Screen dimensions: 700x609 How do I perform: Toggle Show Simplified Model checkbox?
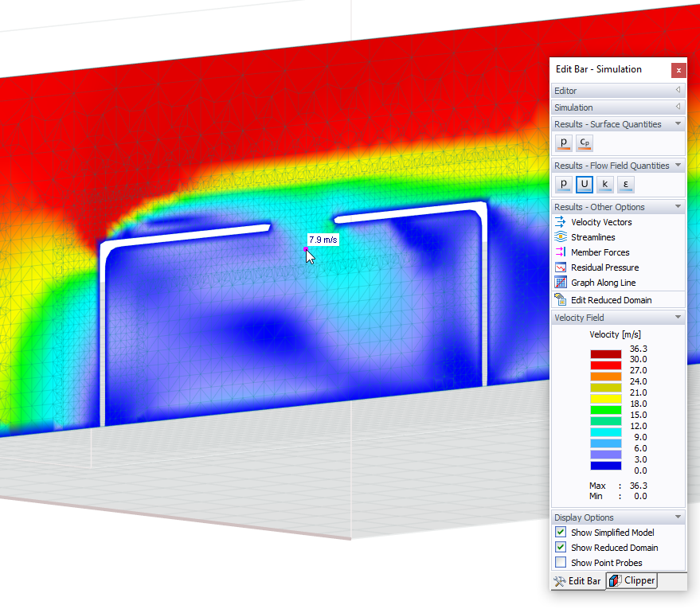coord(561,533)
